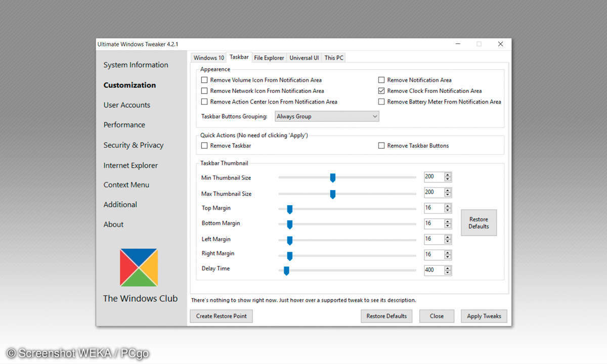Click the Close button at bottom
607x364 pixels.
[437, 316]
